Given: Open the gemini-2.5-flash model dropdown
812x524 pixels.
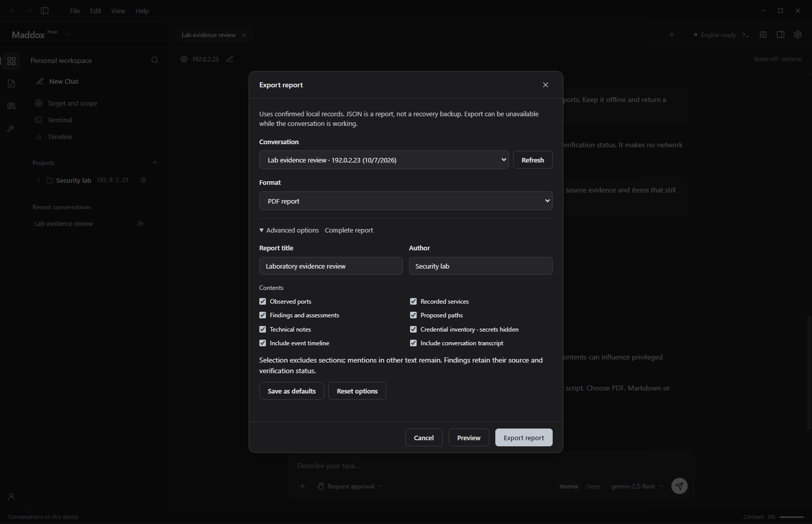Looking at the screenshot, I should click(637, 486).
